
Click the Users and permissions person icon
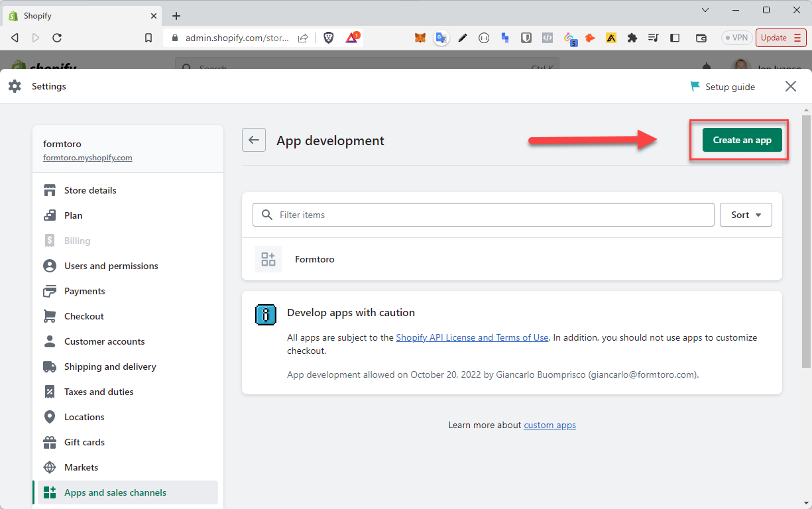coord(50,266)
